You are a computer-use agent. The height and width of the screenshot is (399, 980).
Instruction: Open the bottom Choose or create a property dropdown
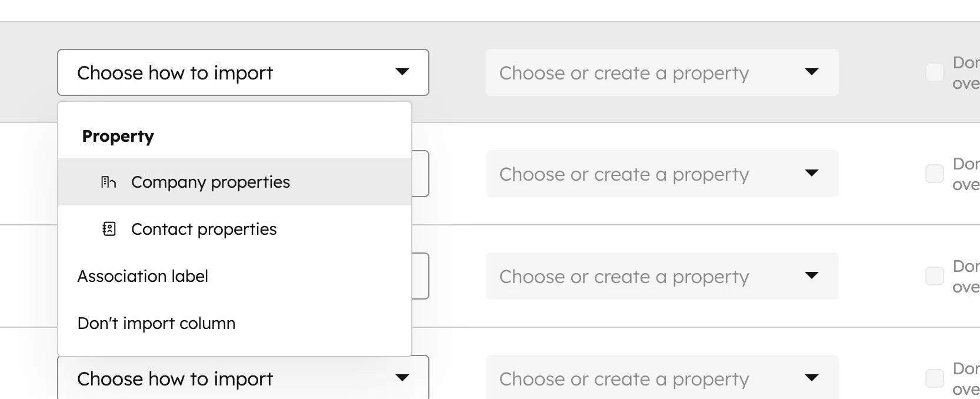662,378
